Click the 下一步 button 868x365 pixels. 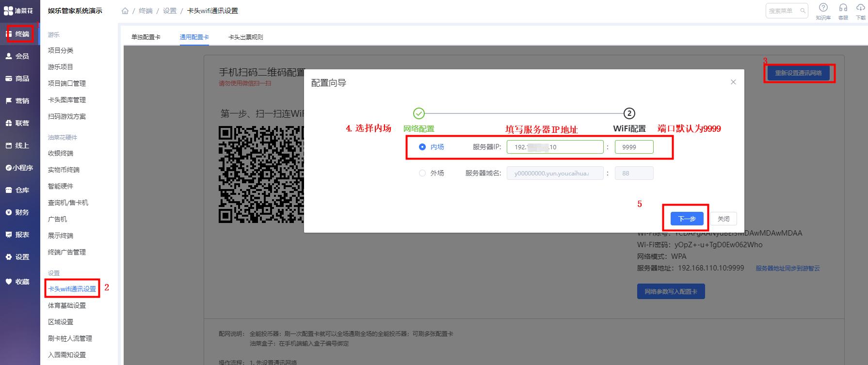coord(687,219)
